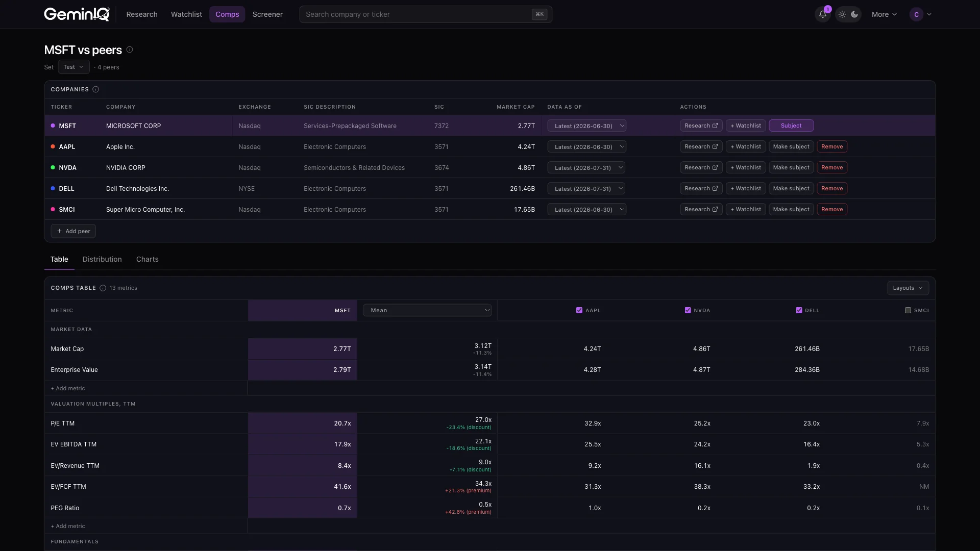Go to Research nav item
The width and height of the screenshot is (980, 551).
(142, 14)
